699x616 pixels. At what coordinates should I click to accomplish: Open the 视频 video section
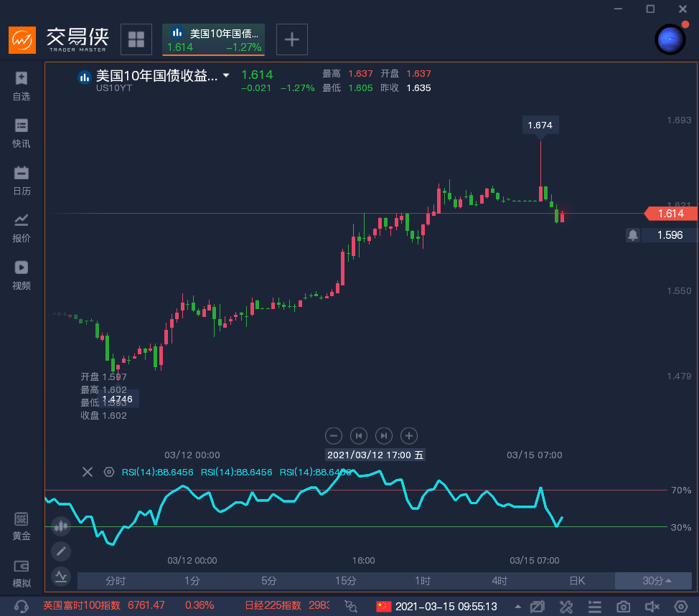click(21, 273)
